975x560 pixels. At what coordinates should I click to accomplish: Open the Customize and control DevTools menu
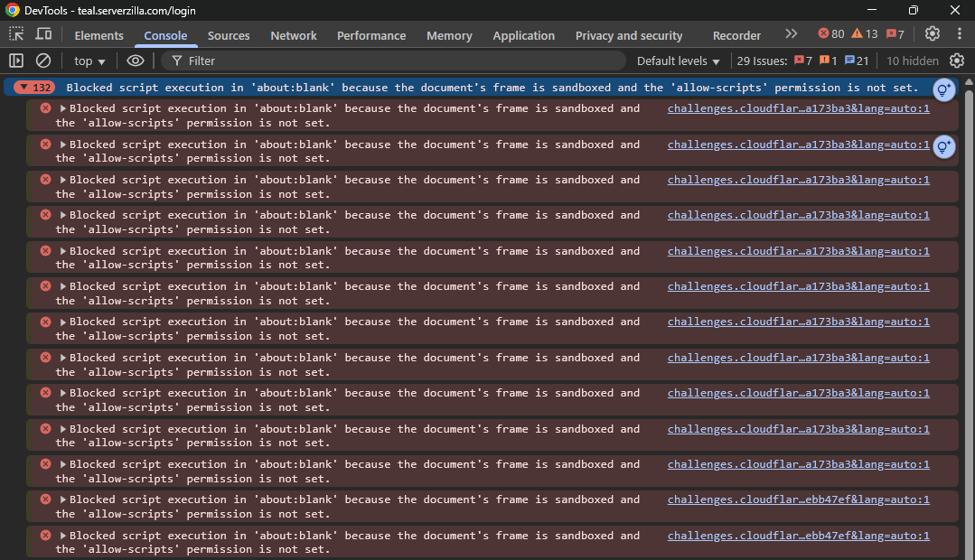click(960, 33)
